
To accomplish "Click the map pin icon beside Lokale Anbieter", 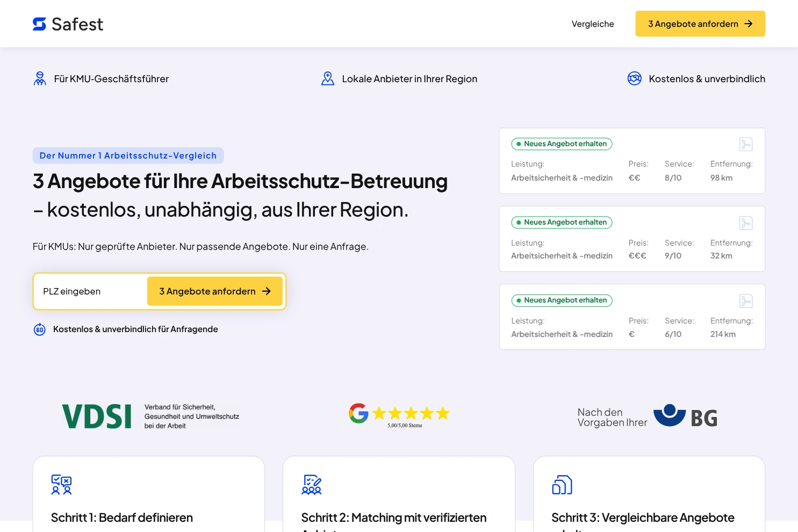I will coord(328,78).
